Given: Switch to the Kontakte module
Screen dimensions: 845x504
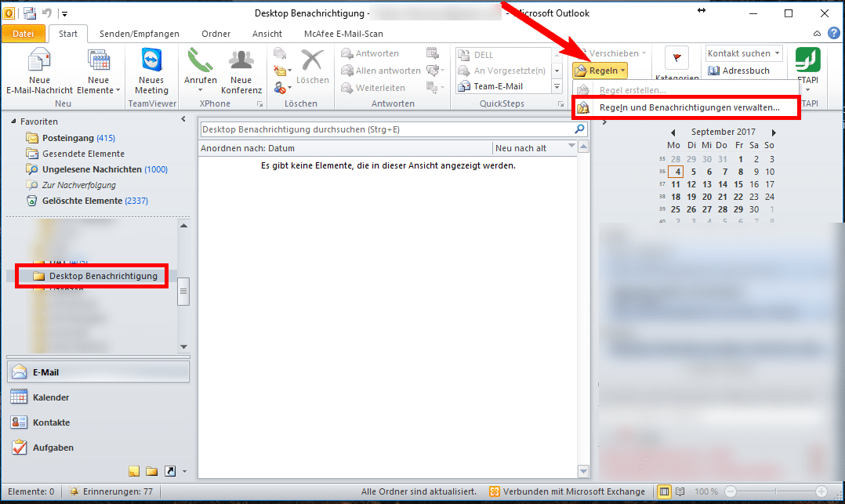Looking at the screenshot, I should (98, 422).
